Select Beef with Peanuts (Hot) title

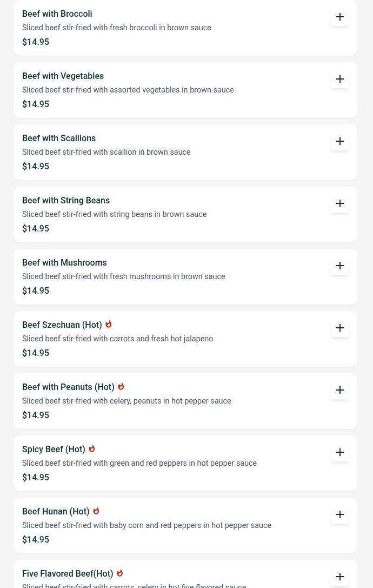point(68,387)
